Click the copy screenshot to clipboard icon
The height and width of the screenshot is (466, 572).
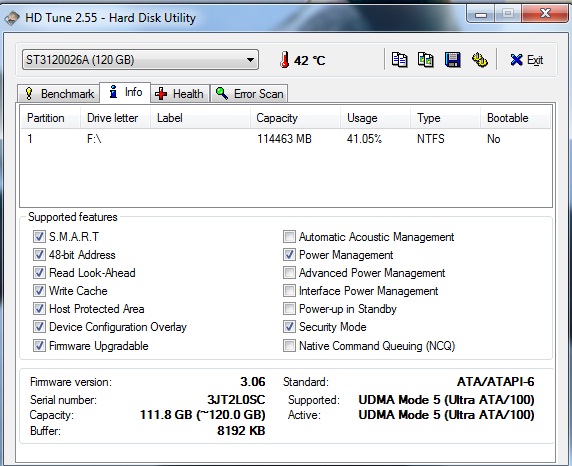point(425,60)
